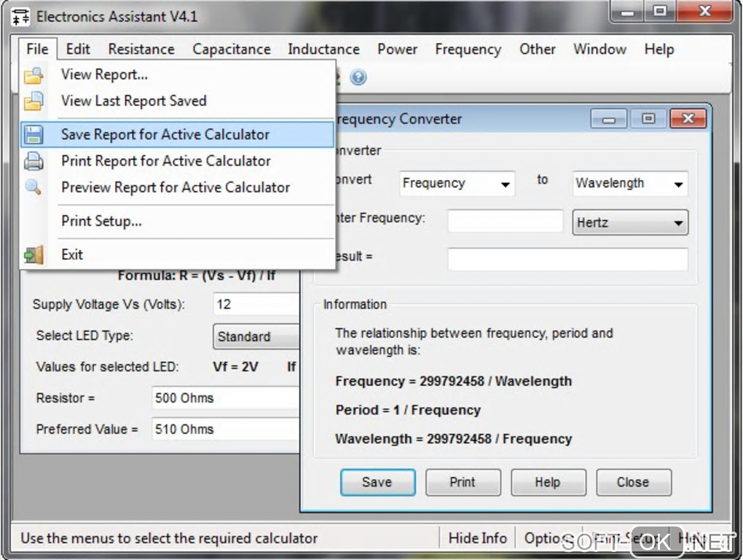The width and height of the screenshot is (743, 560).
Task: Click the floppy disk Save Report icon
Action: pyautogui.click(x=34, y=135)
